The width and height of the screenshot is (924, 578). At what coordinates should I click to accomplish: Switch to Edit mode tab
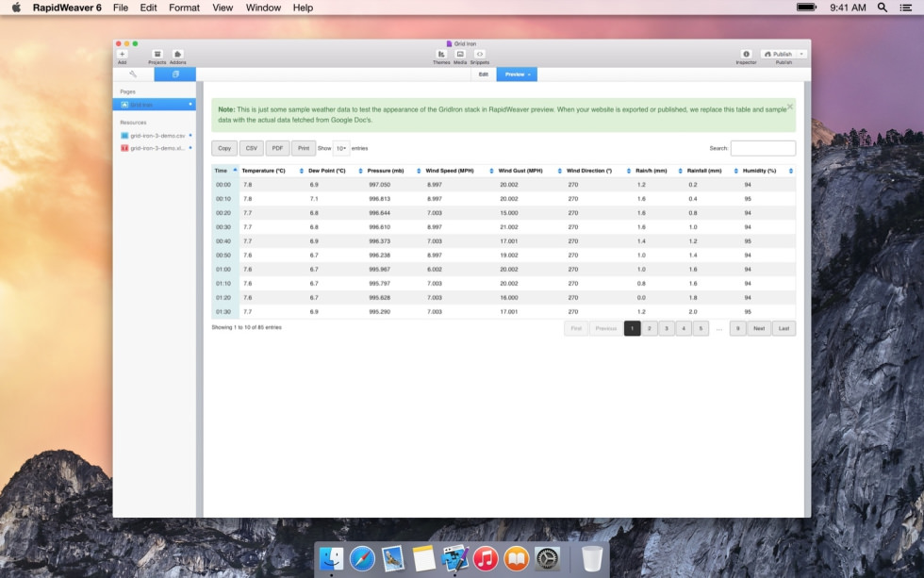(483, 74)
